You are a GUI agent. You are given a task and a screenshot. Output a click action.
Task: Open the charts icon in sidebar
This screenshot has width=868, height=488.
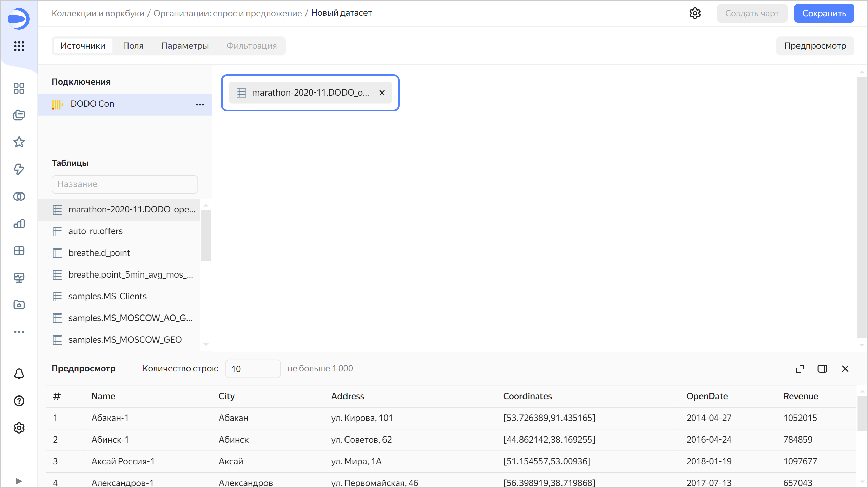[19, 224]
